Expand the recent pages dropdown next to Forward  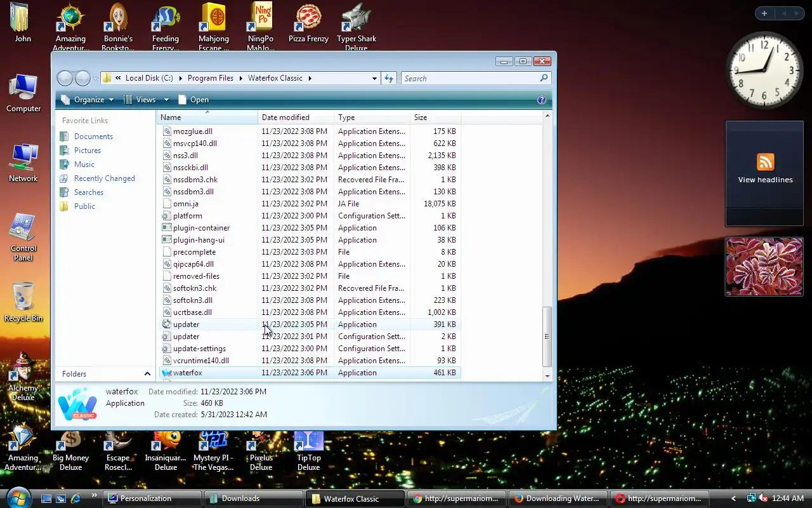[x=95, y=78]
